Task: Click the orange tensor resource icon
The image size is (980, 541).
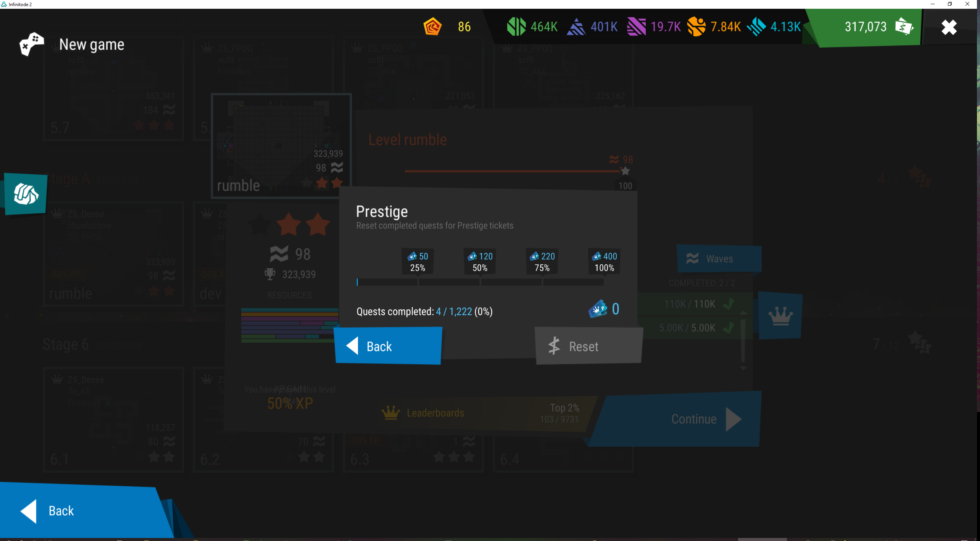Action: (x=696, y=27)
